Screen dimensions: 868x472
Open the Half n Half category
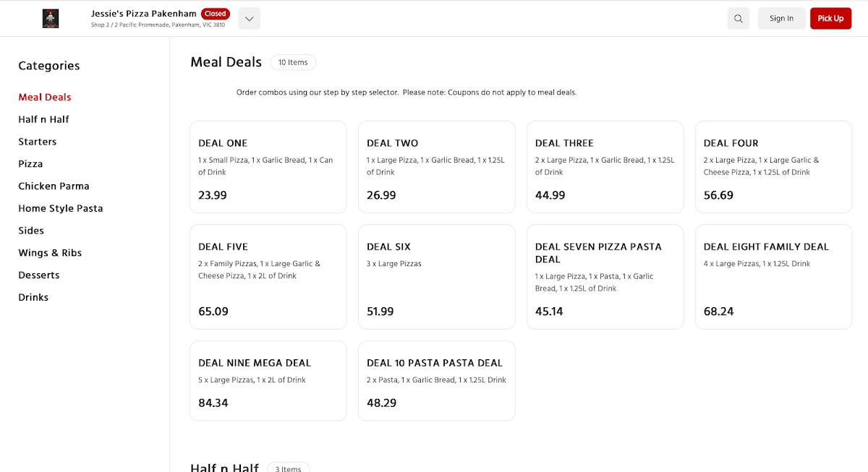click(x=43, y=119)
